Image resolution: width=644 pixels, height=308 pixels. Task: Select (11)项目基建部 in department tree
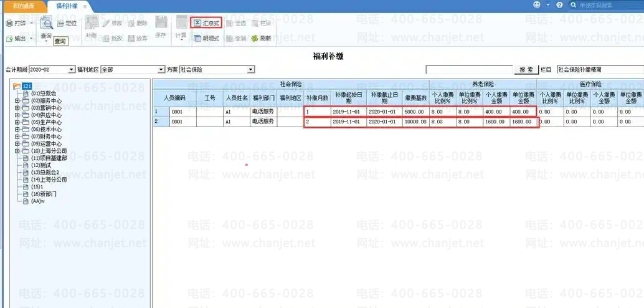point(49,158)
